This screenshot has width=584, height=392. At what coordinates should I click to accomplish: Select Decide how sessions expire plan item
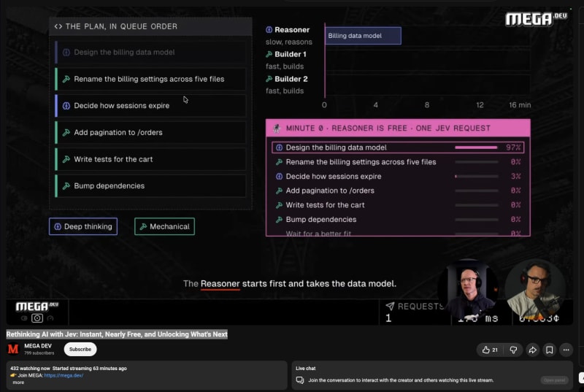[150, 106]
